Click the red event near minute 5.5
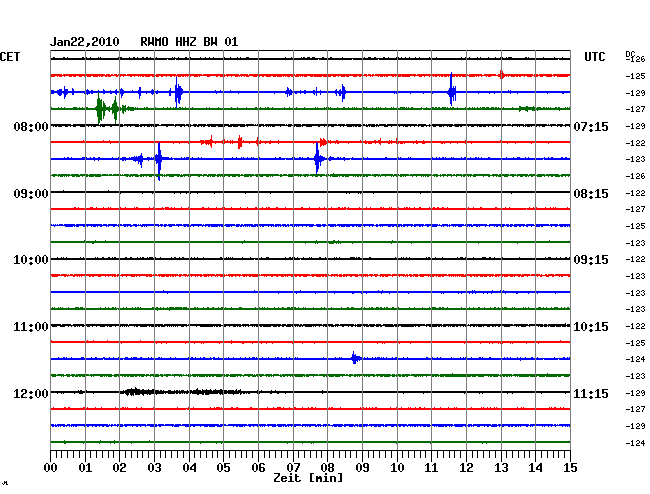The image size is (650, 494). point(240,142)
